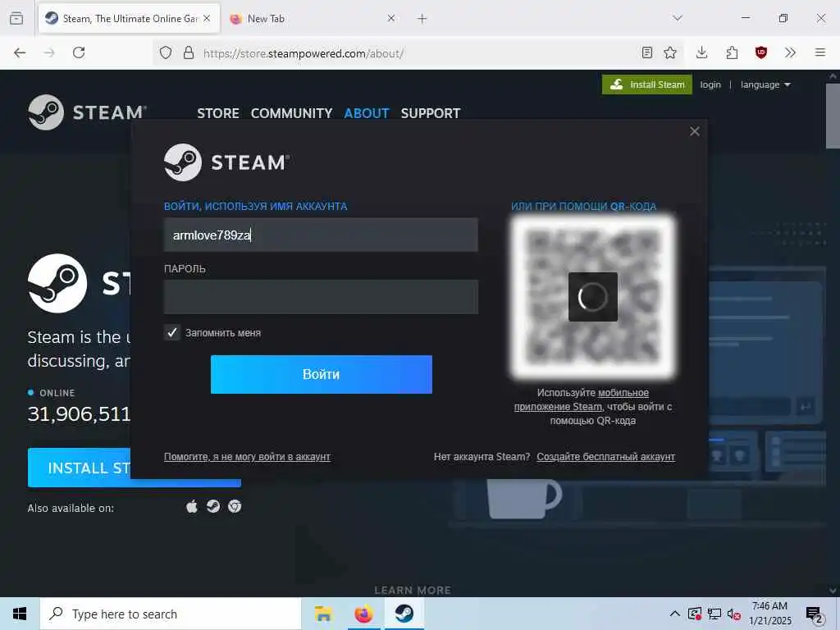The width and height of the screenshot is (840, 630).
Task: Toggle reader view icon in address bar
Action: (647, 52)
